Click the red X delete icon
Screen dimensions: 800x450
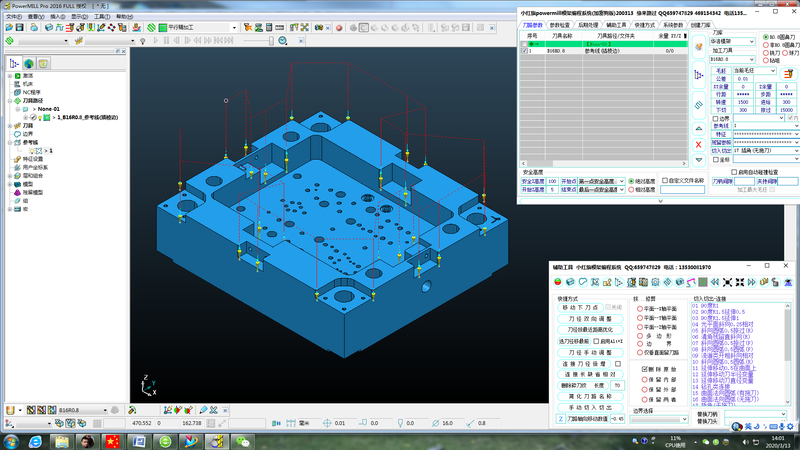[698, 145]
